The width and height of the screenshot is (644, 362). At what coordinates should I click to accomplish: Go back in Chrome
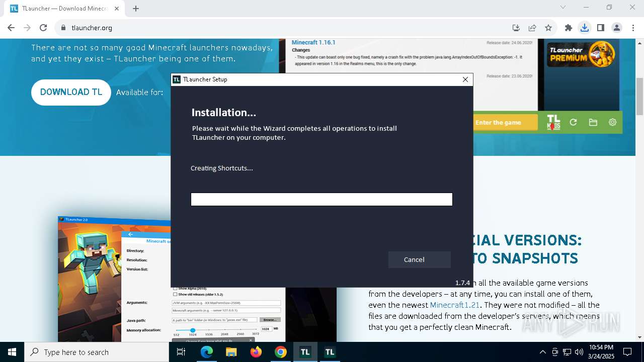tap(11, 28)
